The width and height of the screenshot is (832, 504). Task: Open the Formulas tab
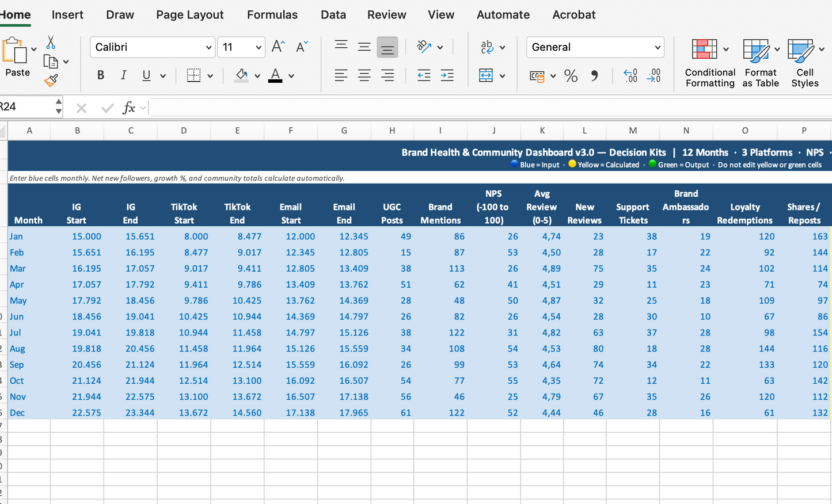click(272, 15)
